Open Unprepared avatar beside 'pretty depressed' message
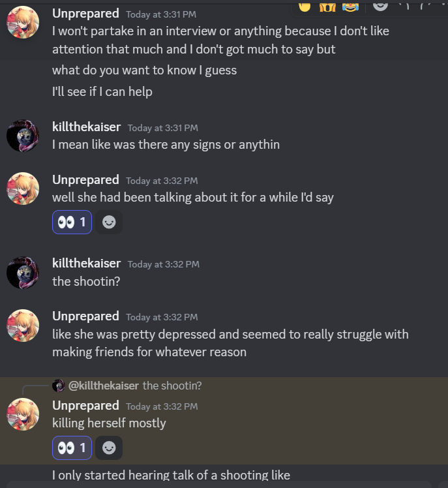Viewport: 448px width, 488px height. [x=23, y=326]
